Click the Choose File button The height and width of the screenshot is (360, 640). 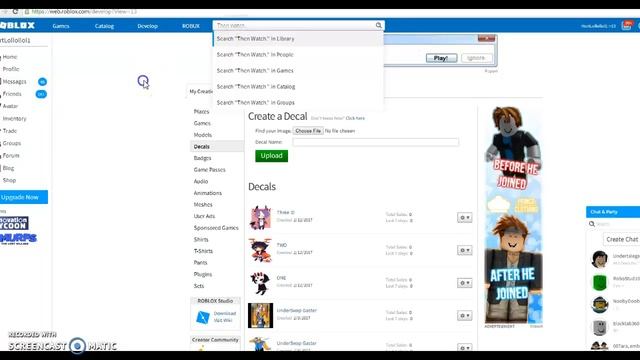click(308, 131)
